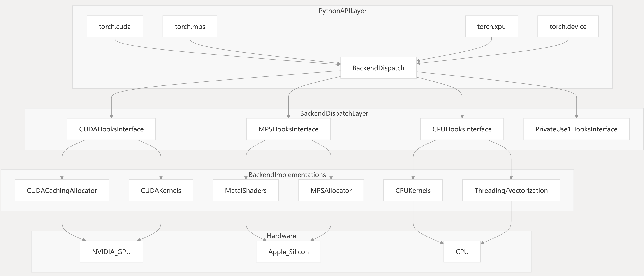Viewport: 644px width, 276px height.
Task: Click the BackendDispatchLayer group title
Action: click(334, 113)
